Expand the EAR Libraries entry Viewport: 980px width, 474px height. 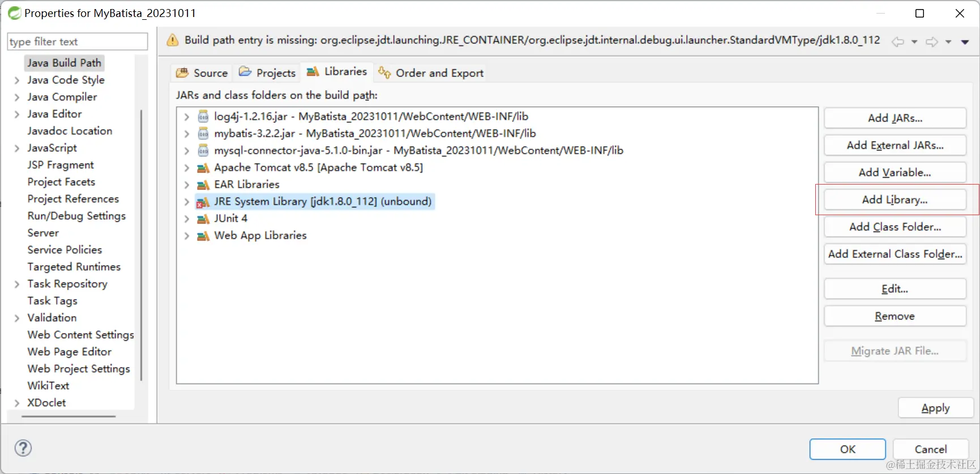pos(186,185)
